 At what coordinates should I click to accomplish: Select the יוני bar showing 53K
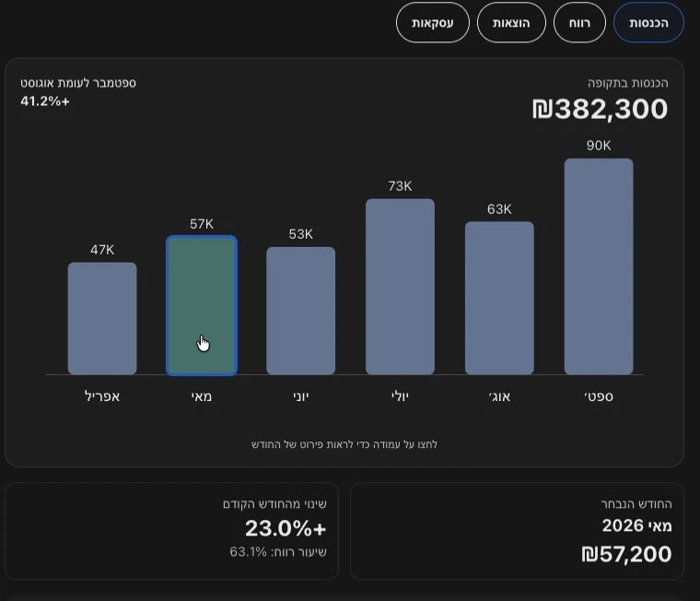pos(300,311)
